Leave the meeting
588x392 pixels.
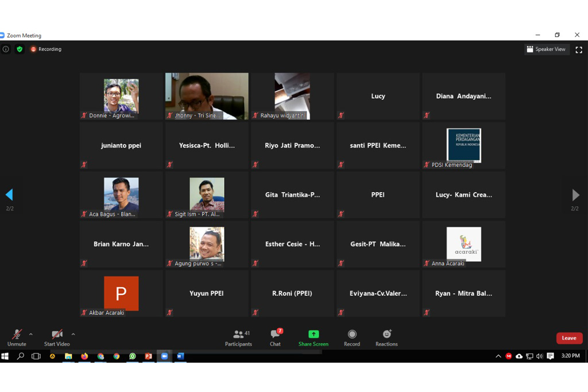tap(569, 338)
